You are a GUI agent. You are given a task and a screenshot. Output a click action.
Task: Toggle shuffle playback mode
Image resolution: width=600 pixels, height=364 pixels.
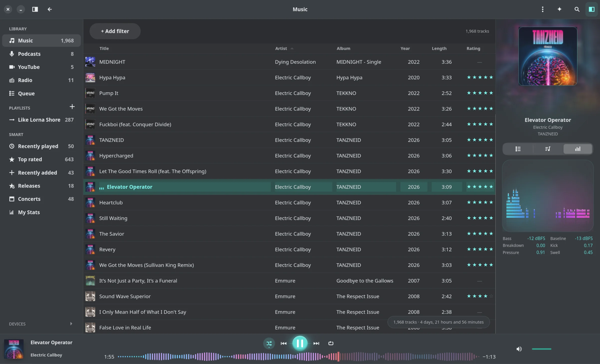coord(269,343)
